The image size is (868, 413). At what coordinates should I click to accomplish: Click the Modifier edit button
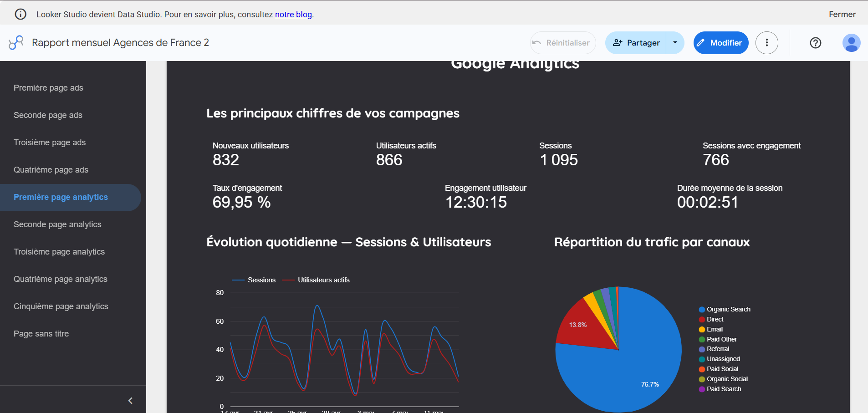point(721,43)
